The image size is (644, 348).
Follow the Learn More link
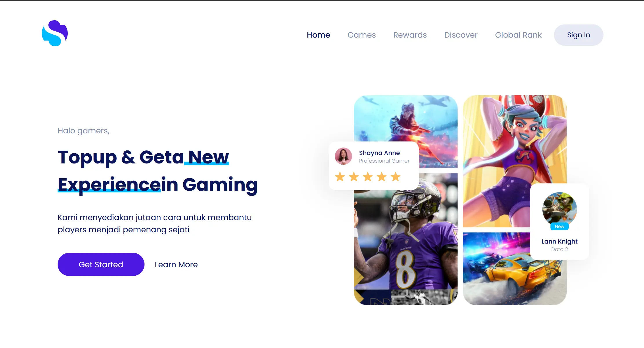pos(176,264)
